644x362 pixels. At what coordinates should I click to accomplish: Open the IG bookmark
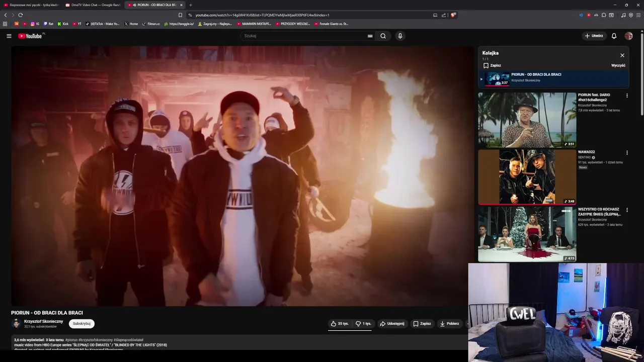tap(35, 24)
